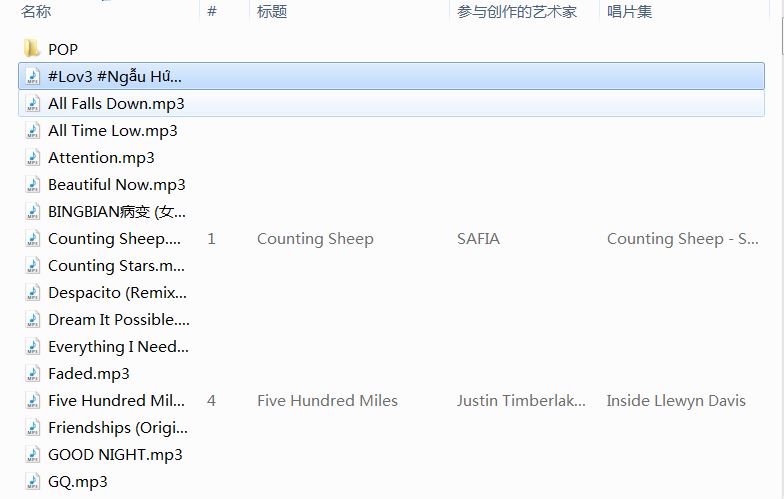Screen dimensions: 784x499
Task: Select the POP folder name
Action: click(x=63, y=50)
